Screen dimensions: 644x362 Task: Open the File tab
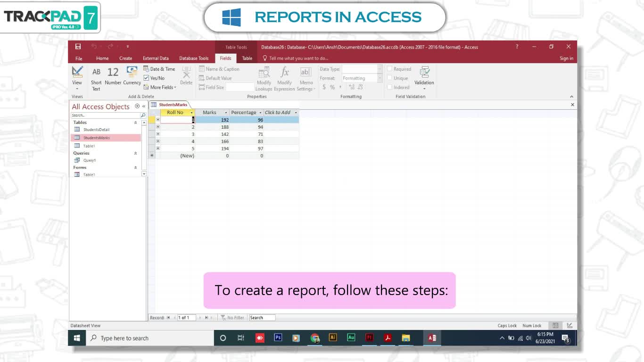79,58
